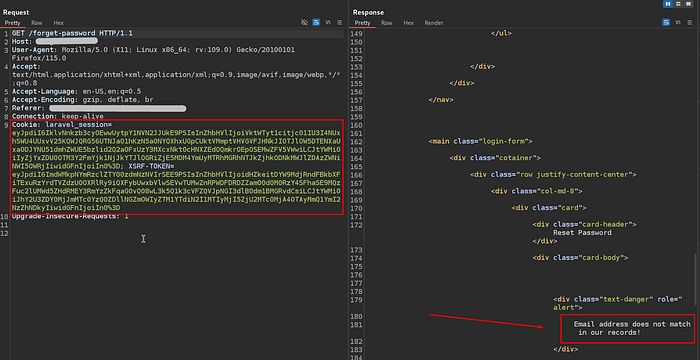Toggle show non-printable chars \n in Request
The width and height of the screenshot is (700, 360).
click(328, 22)
